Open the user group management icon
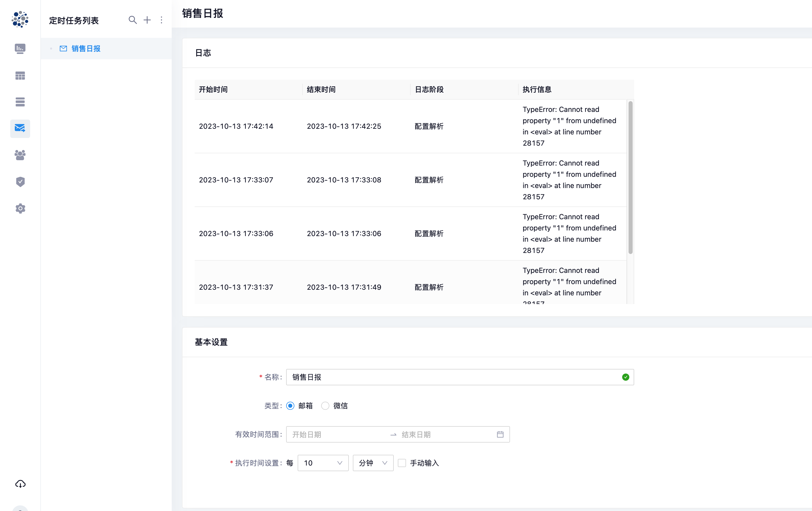812x511 pixels. point(20,155)
